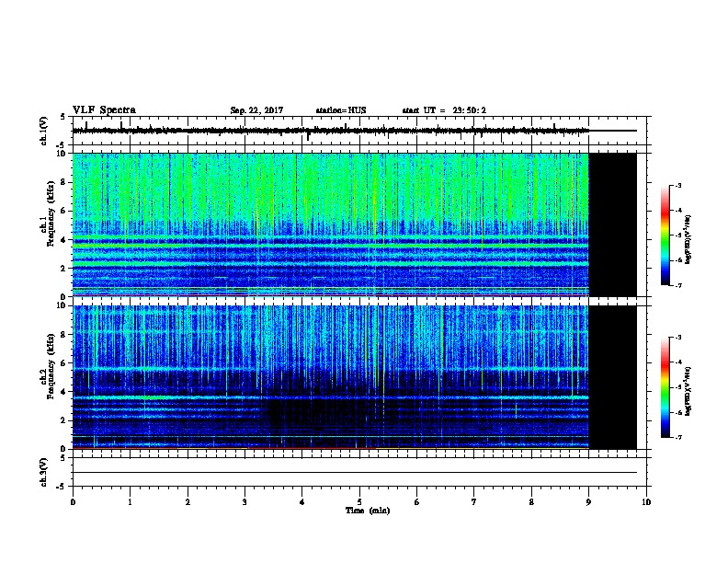Click the ch.2 spectrogram color bar
Viewport: 728px width, 563px height.
[x=665, y=387]
